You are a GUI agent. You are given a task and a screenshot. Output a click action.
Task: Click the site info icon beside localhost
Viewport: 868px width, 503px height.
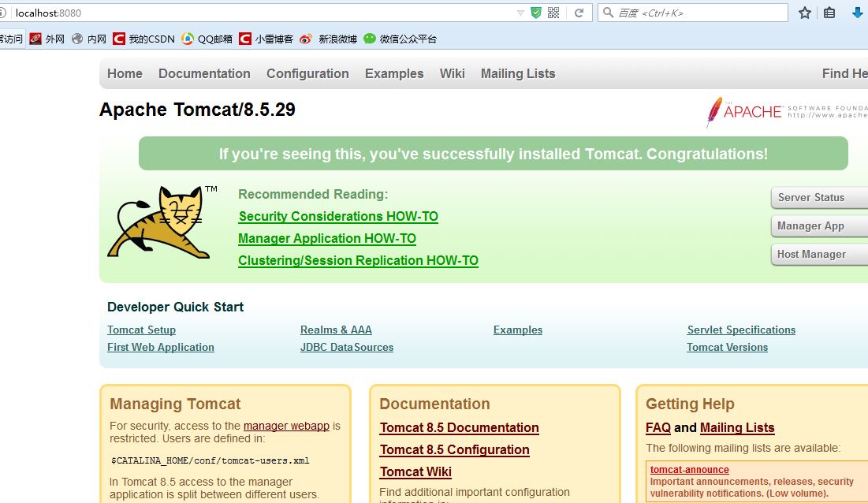point(2,13)
